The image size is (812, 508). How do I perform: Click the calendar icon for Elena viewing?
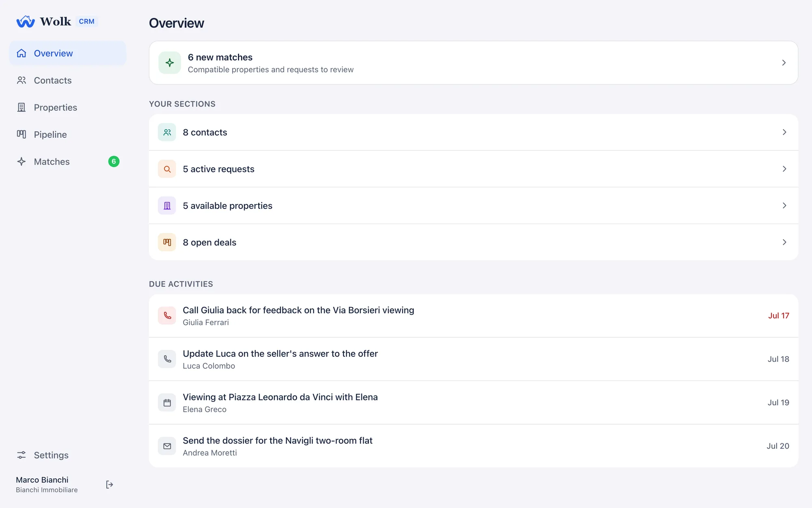(x=167, y=402)
